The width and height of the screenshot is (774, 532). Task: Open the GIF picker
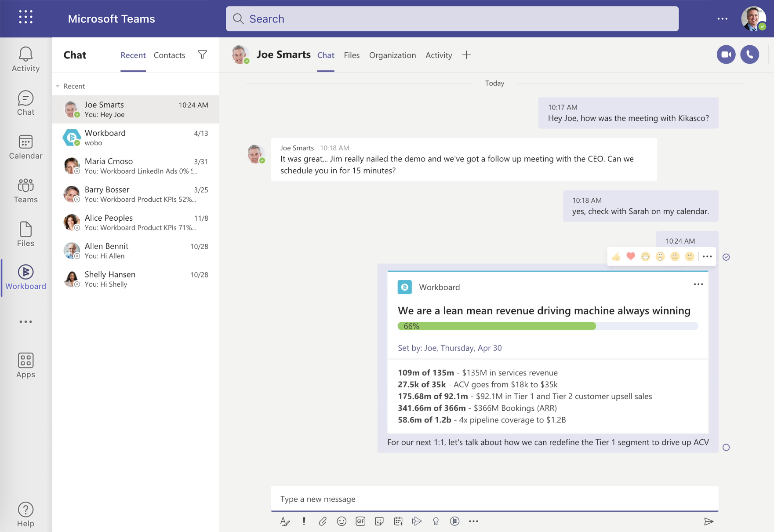[x=360, y=521]
